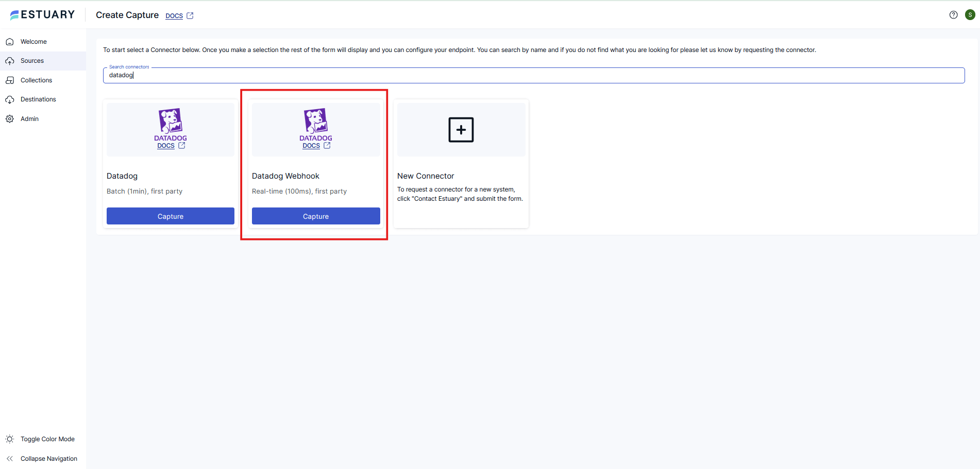
Task: Click external link icon on Datadog card DOCS
Action: coord(182,146)
